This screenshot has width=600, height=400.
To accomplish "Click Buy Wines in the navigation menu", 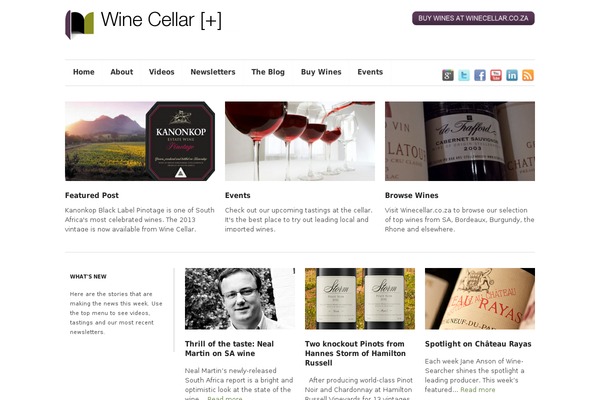I will (321, 72).
